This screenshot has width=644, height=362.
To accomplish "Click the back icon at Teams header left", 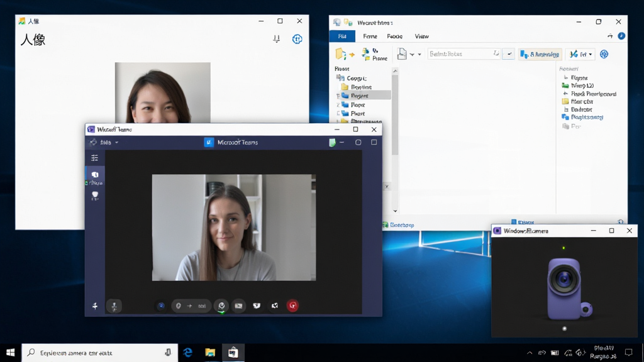I will [x=93, y=142].
